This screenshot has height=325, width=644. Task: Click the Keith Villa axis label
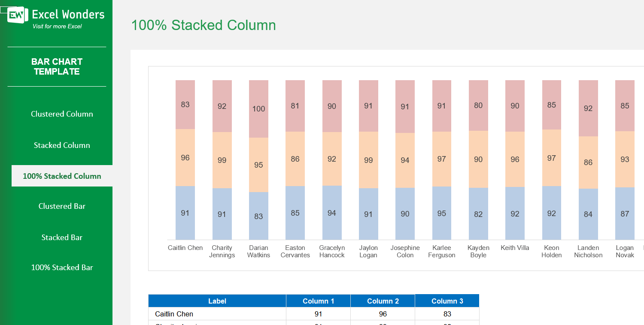point(514,248)
